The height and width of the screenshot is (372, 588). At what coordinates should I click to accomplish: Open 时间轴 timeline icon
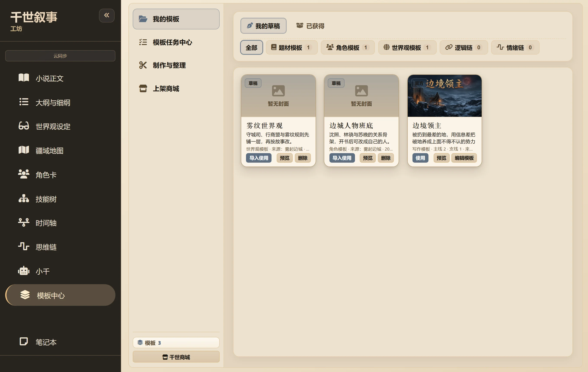[x=24, y=222]
